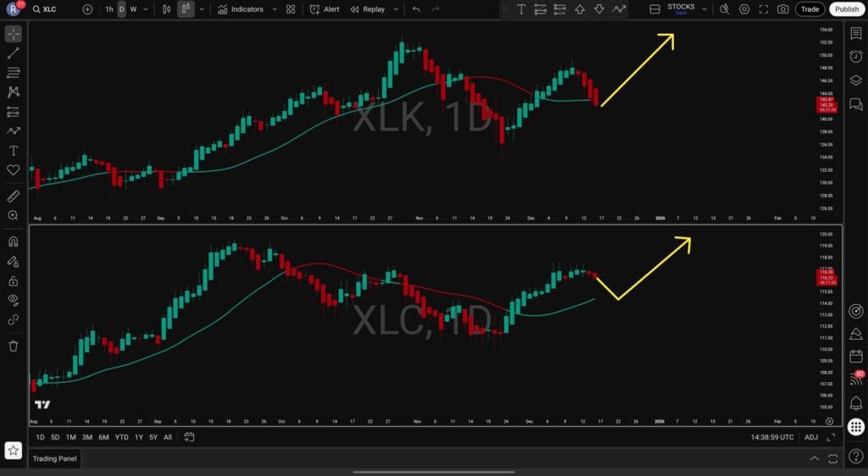Viewport: 868px width, 476px height.
Task: Expand the timeframe interval dropdown
Action: [146, 9]
